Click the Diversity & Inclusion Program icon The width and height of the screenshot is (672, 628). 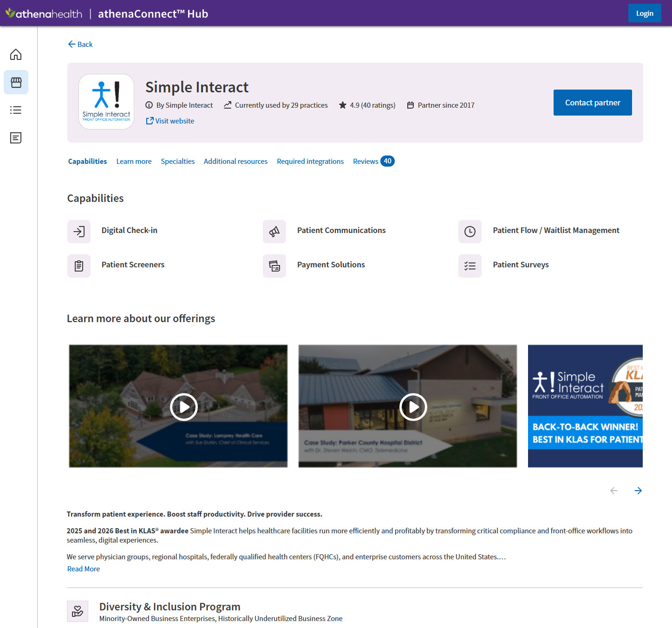pos(78,611)
